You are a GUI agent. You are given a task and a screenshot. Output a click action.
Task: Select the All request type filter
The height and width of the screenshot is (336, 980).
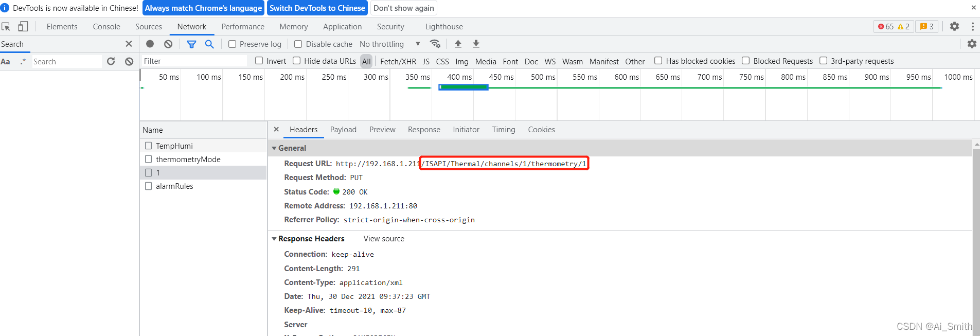(366, 61)
